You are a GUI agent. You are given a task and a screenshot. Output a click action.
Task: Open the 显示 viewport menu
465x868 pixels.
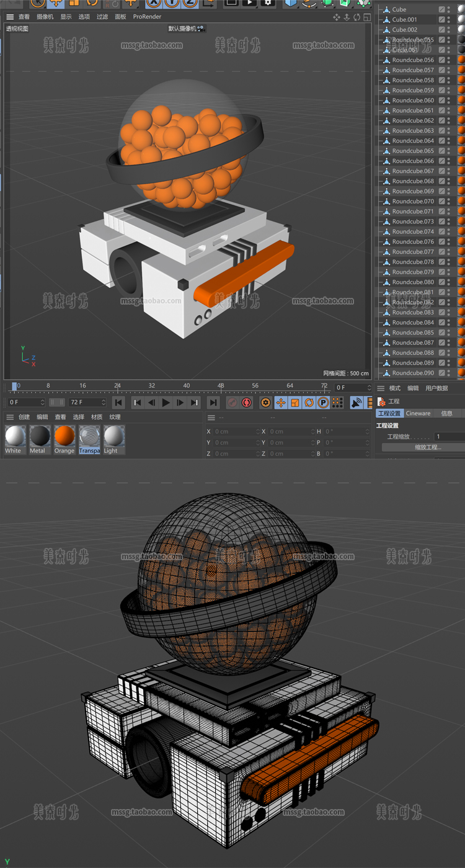66,17
